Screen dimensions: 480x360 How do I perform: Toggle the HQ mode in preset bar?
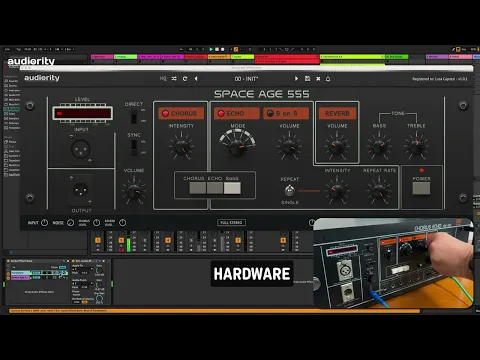[x=163, y=79]
